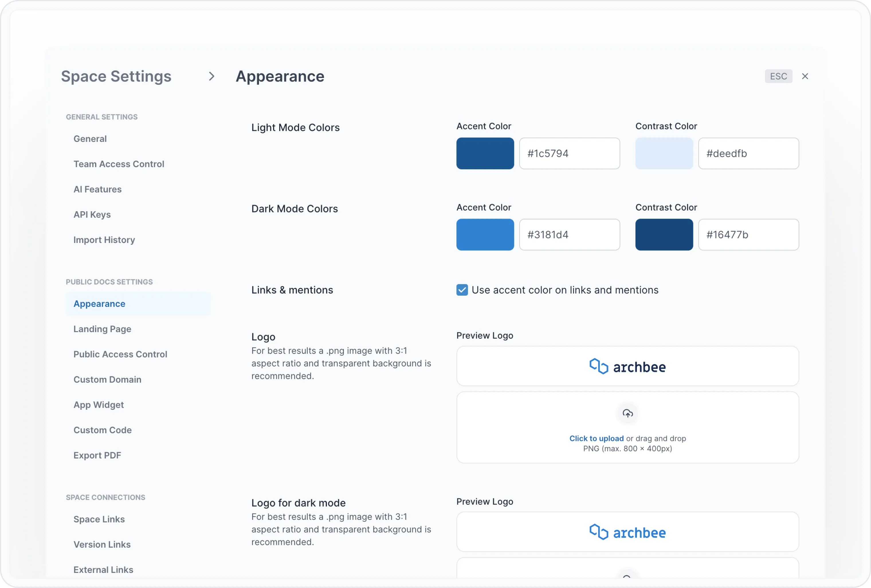Click the 'Click to upload' link
871x588 pixels.
pyautogui.click(x=596, y=438)
